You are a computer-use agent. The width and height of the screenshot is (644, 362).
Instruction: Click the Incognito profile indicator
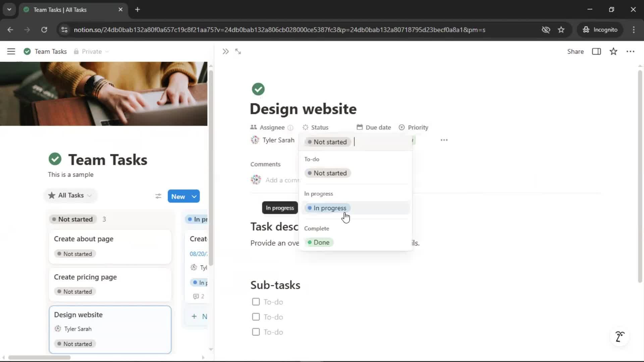600,30
